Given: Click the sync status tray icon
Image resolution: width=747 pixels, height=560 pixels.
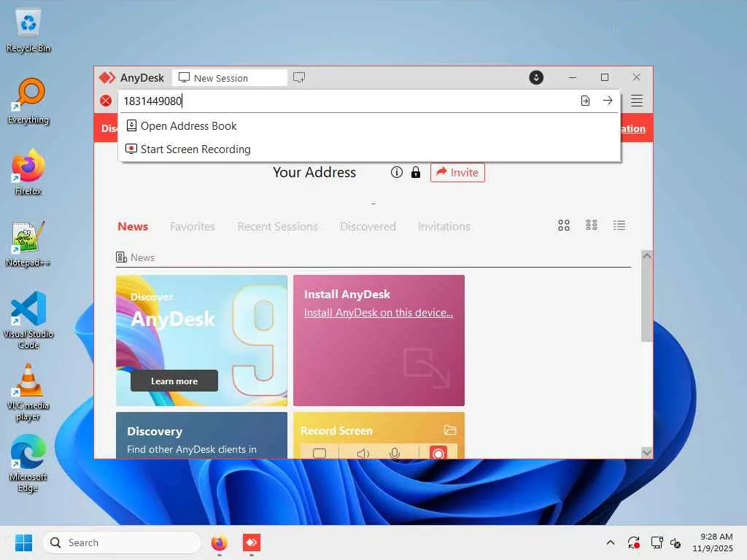Looking at the screenshot, I should pos(634,542).
